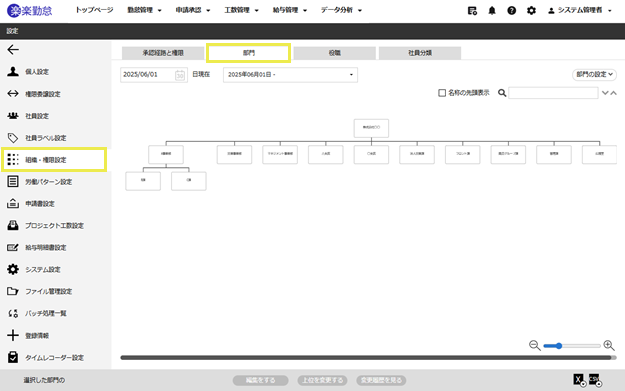Viewport: 625px width, 391px height.
Task: Expand 申請承認 menu dropdown
Action: [193, 10]
